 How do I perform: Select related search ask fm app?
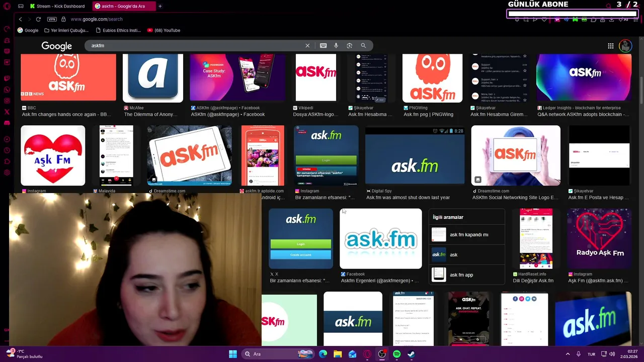click(466, 275)
